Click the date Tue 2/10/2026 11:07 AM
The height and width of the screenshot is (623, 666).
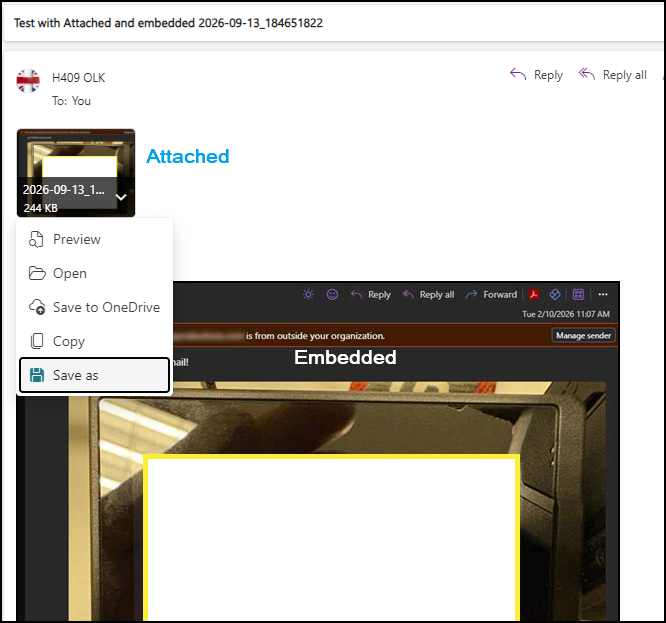(x=566, y=314)
